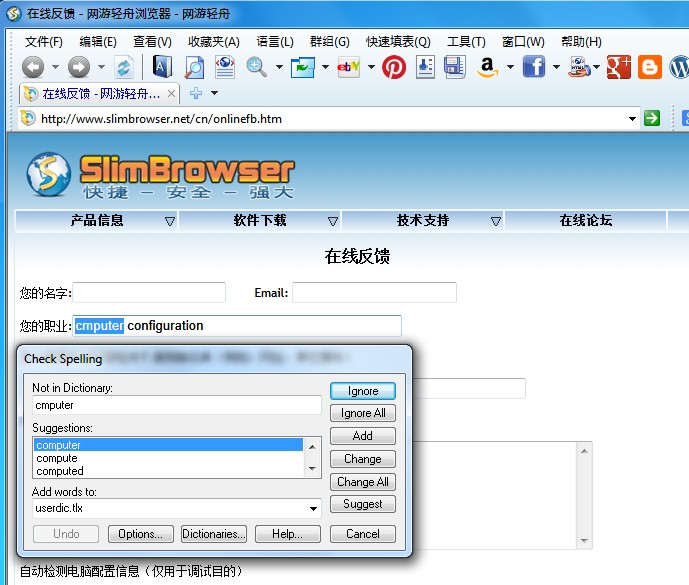Click the Suggestions list scroll down arrow

[x=312, y=469]
